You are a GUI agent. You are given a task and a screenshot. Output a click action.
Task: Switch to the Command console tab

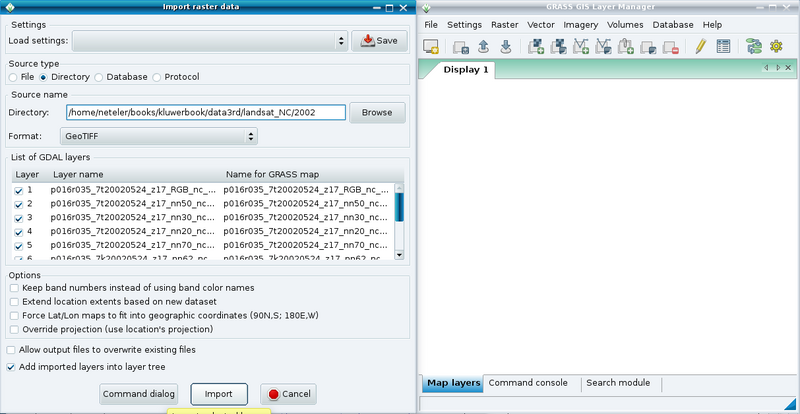pyautogui.click(x=528, y=383)
